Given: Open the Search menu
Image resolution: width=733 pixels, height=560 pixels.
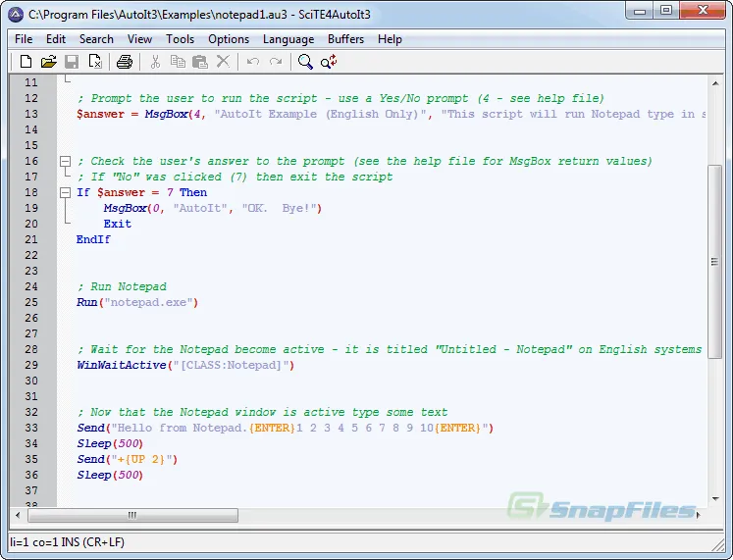Looking at the screenshot, I should [96, 39].
